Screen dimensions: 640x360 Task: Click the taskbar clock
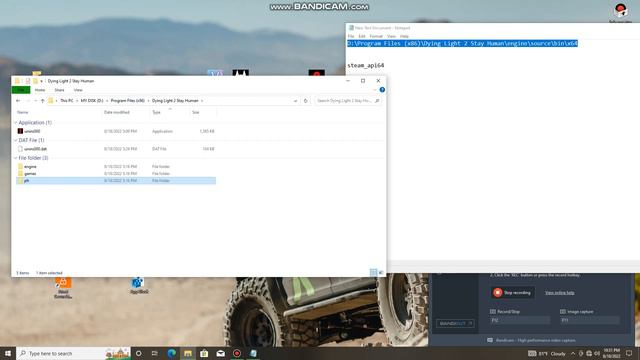(611, 353)
